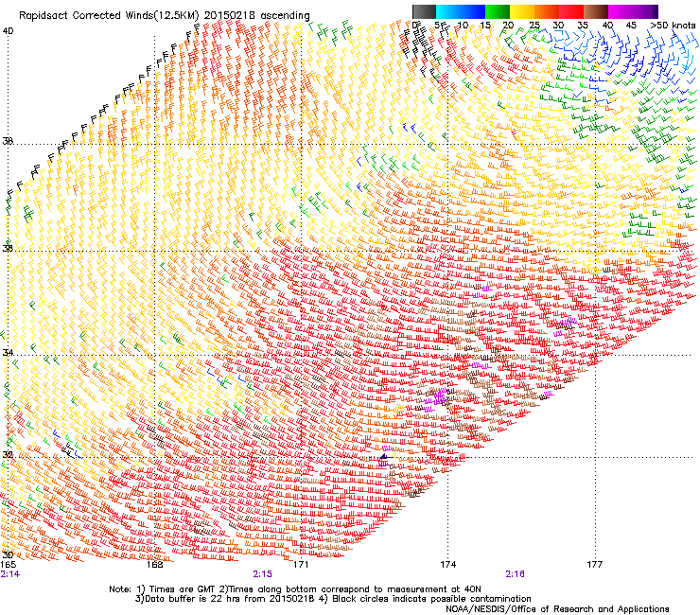This screenshot has height=615, width=700.
Task: Click the purple time label '2:16'
Action: click(x=516, y=574)
